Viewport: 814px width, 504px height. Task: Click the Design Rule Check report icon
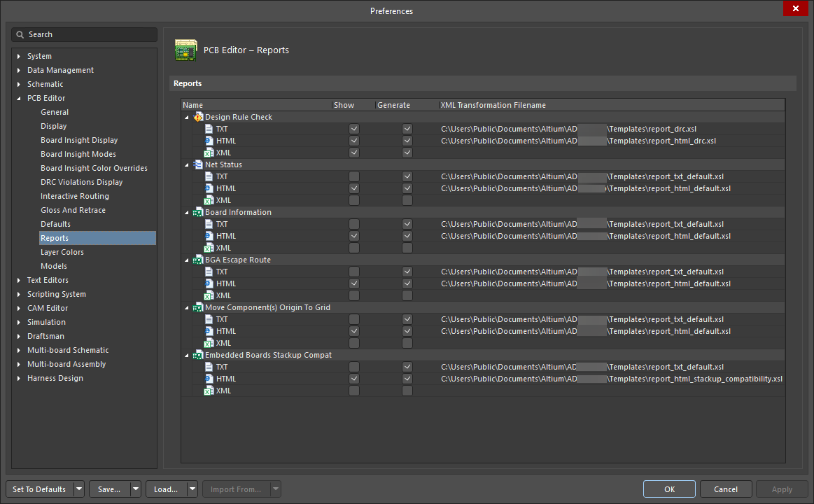(x=197, y=116)
